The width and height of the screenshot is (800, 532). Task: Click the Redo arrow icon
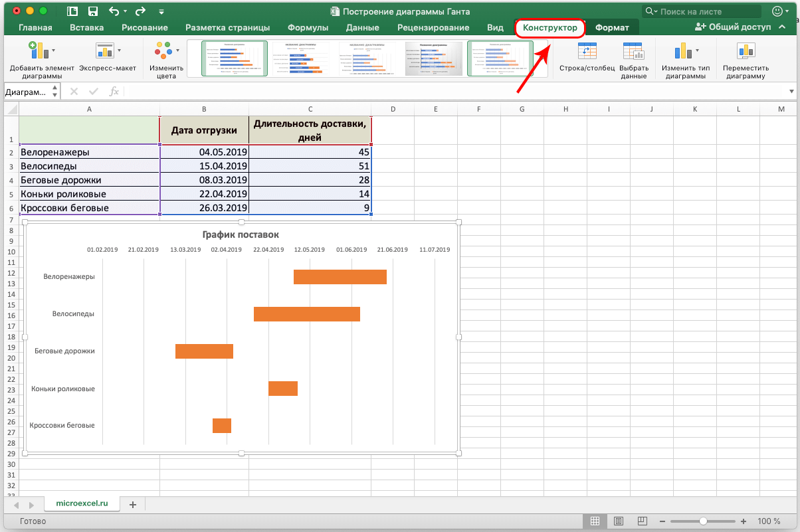pos(140,11)
